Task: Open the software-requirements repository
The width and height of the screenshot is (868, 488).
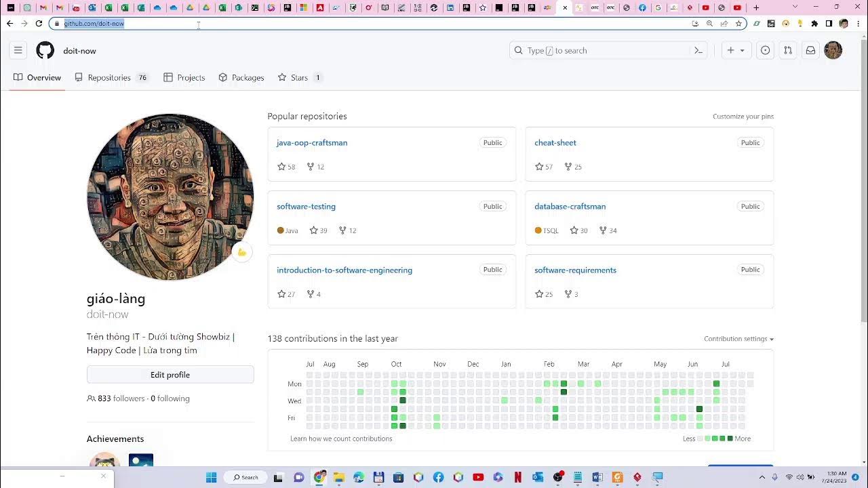Action: [575, 270]
